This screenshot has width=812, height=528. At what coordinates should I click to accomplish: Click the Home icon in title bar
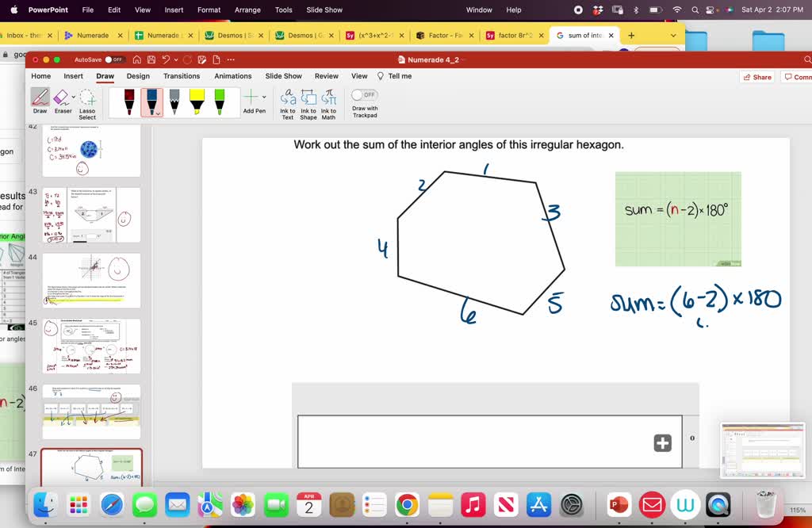click(137, 59)
